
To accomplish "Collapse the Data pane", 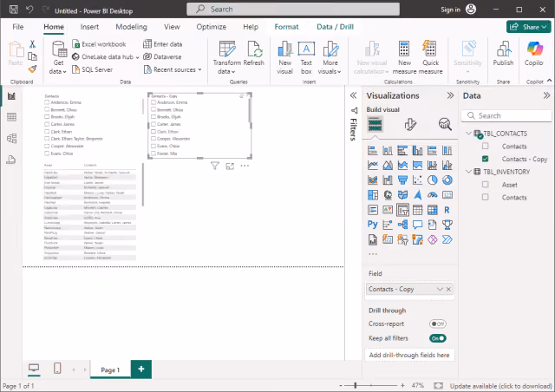I will [546, 95].
